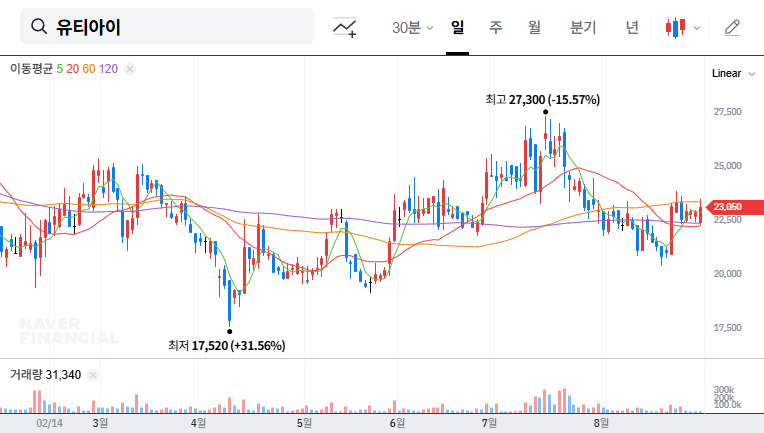
Task: Open the add indicator chart icon
Action: 344,27
